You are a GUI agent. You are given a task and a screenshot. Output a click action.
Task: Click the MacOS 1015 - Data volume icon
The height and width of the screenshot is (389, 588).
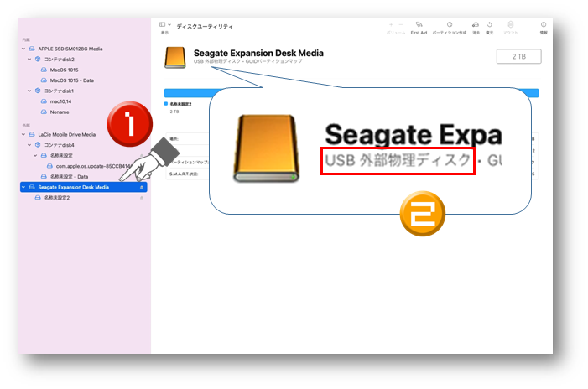(x=44, y=80)
